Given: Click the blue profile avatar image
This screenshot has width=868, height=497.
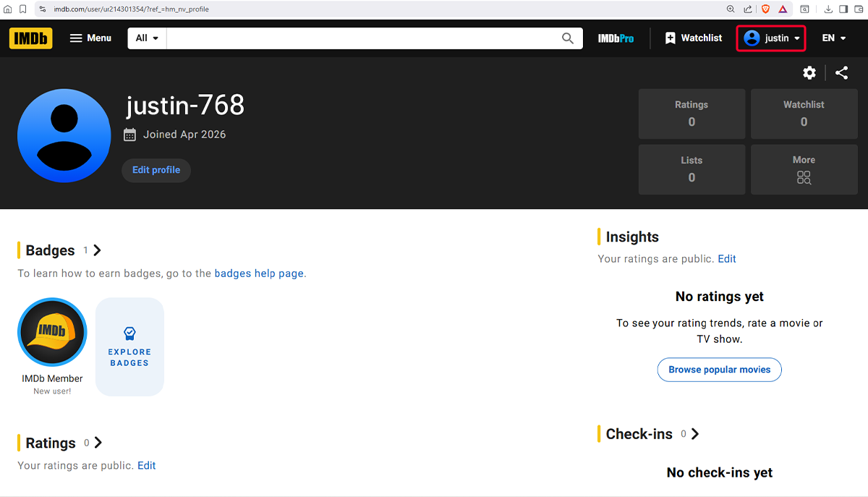Looking at the screenshot, I should 64,136.
